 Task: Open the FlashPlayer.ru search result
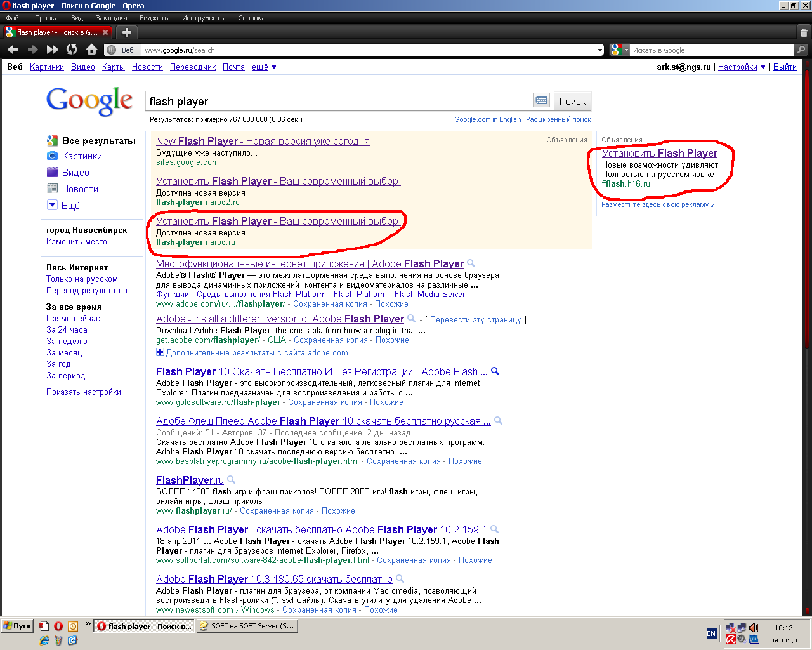tap(190, 480)
